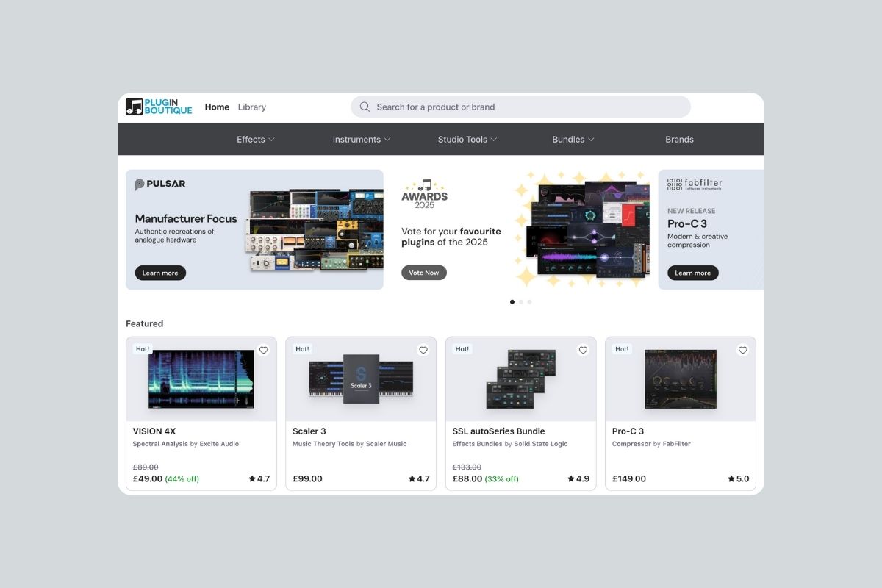Open FabFilter brand link on Pro-C 3 card

[x=677, y=444]
